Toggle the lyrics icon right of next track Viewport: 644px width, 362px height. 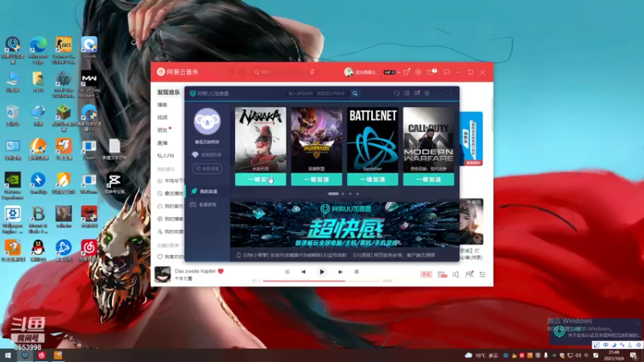click(x=356, y=272)
